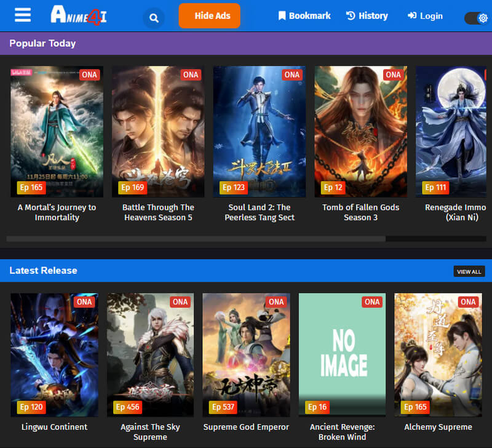Viewport: 492px width, 448px height.
Task: Click the Popular Today section heading
Action: pyautogui.click(x=42, y=43)
